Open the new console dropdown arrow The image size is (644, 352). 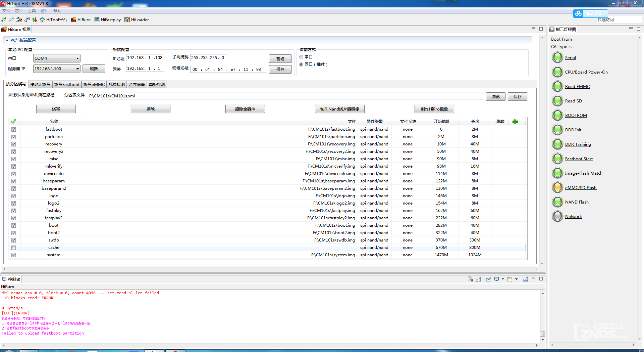click(516, 279)
